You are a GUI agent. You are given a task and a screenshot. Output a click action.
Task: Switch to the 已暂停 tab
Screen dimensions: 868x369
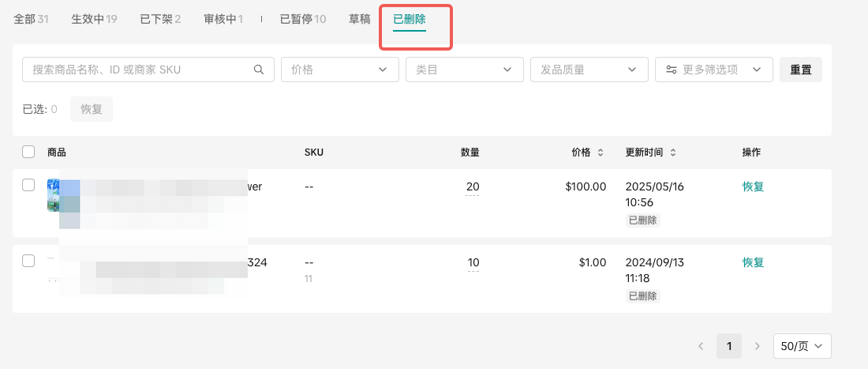[x=302, y=19]
